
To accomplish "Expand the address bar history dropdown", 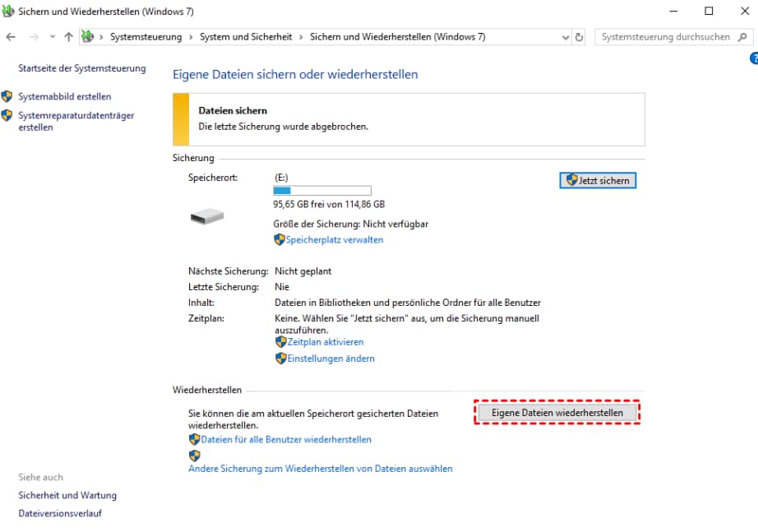I will [565, 37].
